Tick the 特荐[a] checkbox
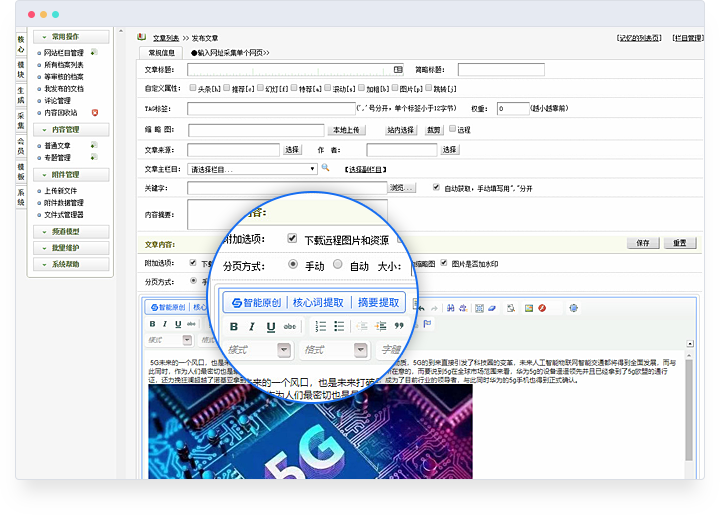 [294, 88]
